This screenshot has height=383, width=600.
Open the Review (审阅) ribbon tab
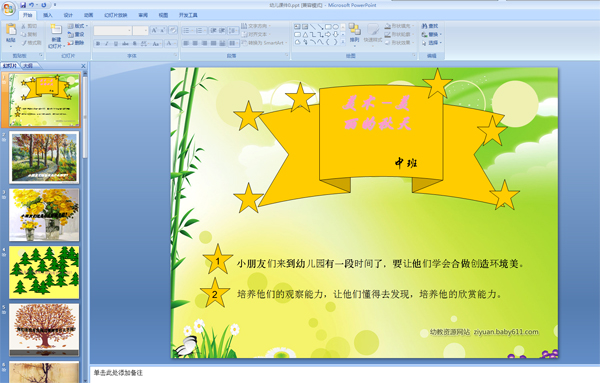[x=143, y=15]
